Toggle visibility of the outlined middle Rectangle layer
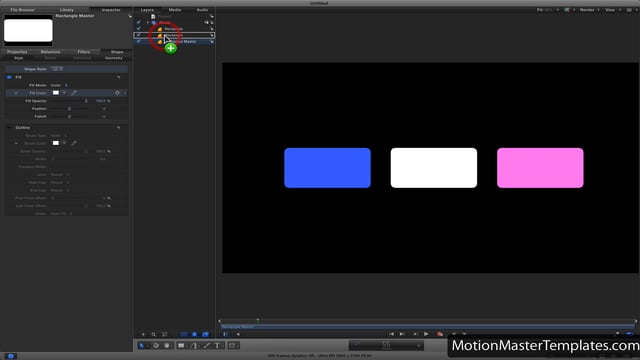The image size is (640, 360). pyautogui.click(x=139, y=35)
